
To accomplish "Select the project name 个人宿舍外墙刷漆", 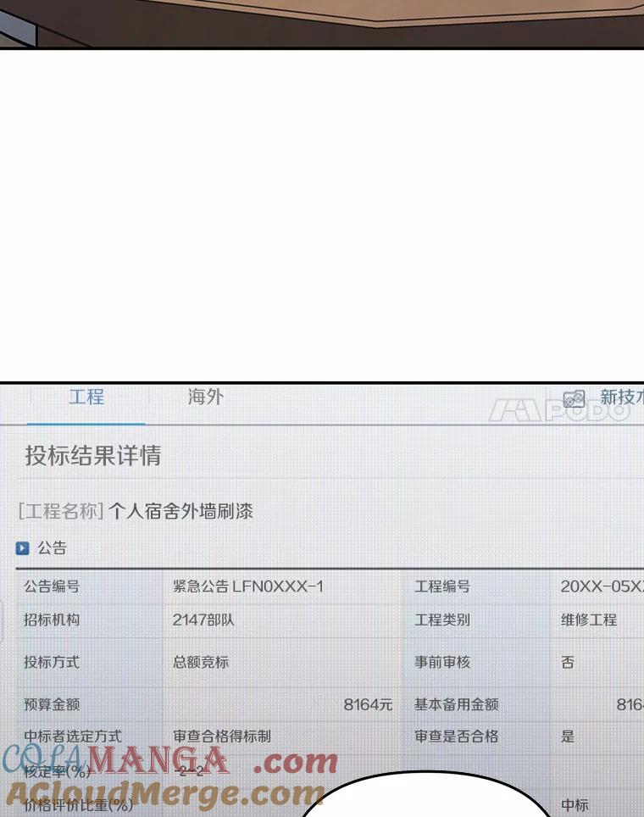I will [180, 511].
